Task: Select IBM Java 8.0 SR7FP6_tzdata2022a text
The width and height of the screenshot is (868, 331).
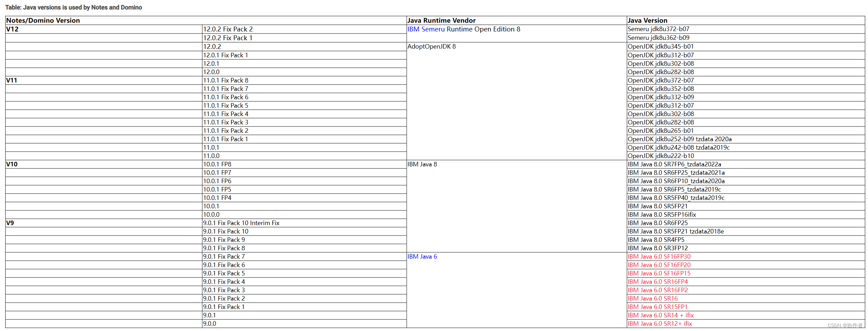Action: click(x=674, y=164)
